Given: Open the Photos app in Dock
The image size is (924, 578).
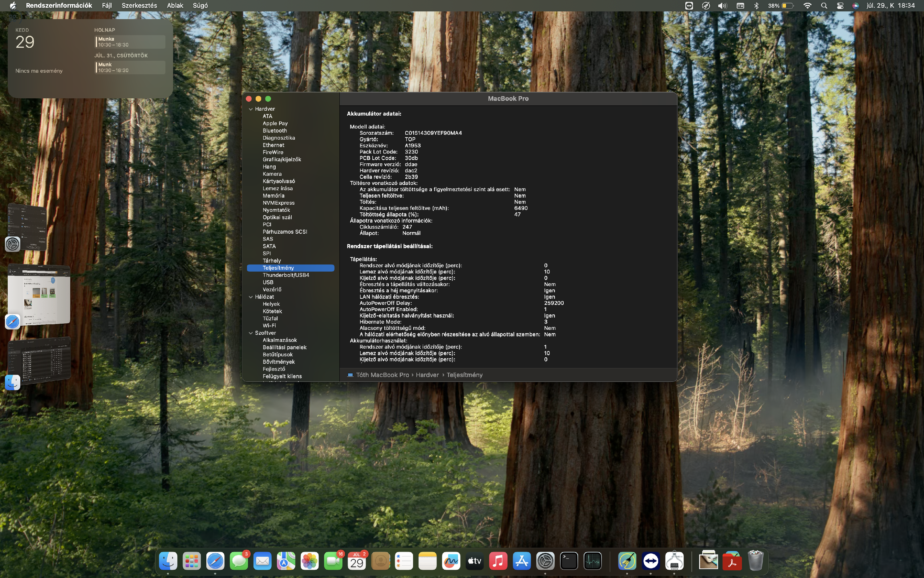Looking at the screenshot, I should [310, 561].
